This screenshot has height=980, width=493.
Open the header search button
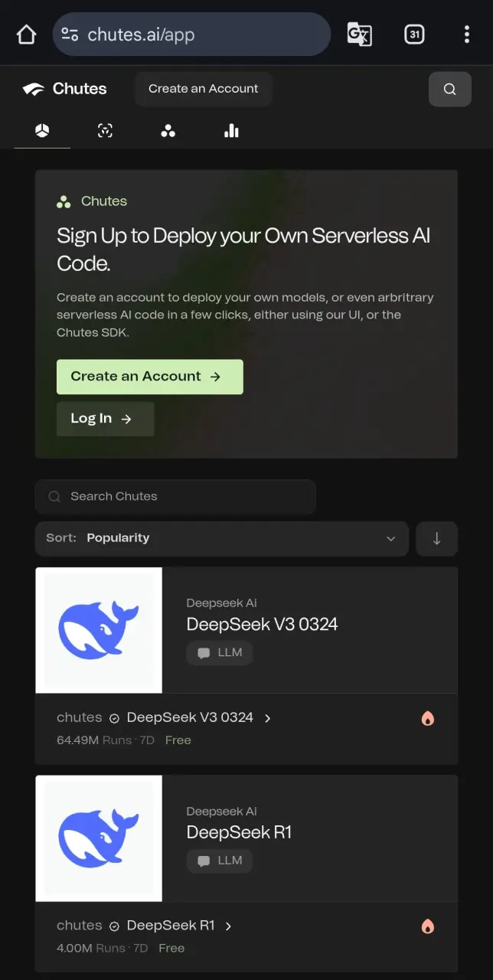coord(450,89)
